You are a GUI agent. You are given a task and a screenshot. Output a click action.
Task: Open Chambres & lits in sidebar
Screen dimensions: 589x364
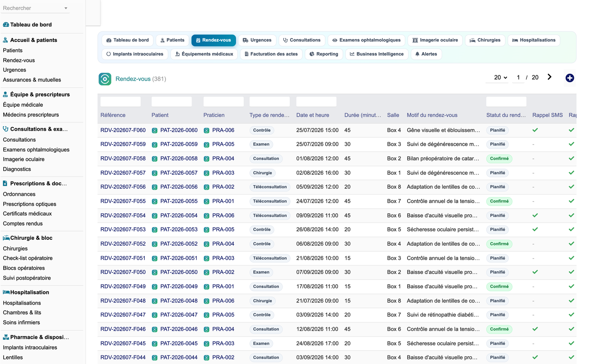coord(22,313)
